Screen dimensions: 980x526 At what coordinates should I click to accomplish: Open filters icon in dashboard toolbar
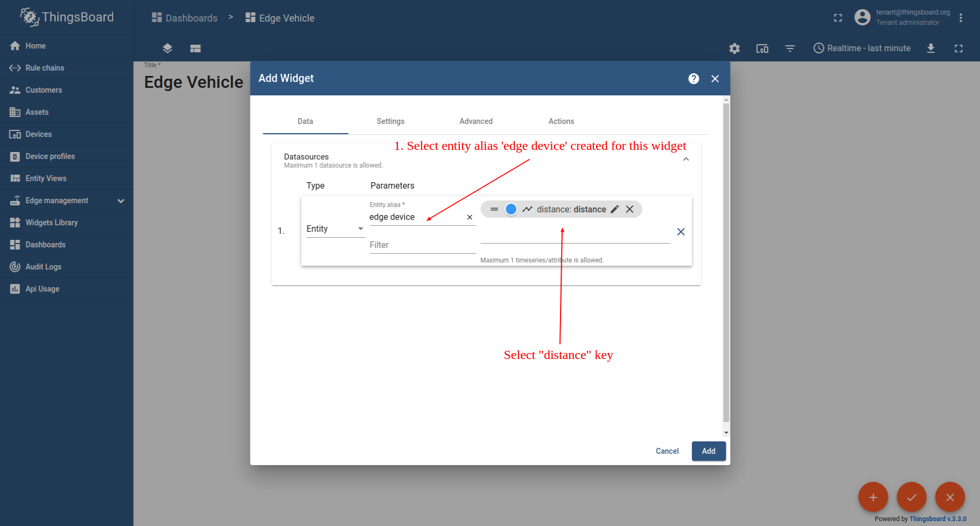(x=790, y=49)
